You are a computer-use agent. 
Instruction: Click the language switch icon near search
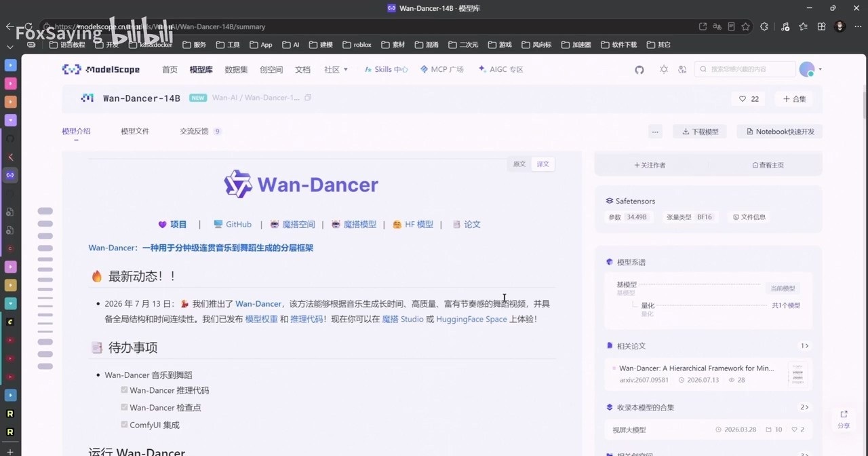(683, 70)
